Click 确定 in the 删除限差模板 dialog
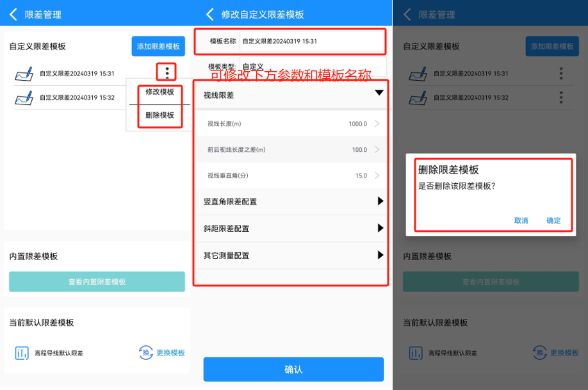 [553, 220]
